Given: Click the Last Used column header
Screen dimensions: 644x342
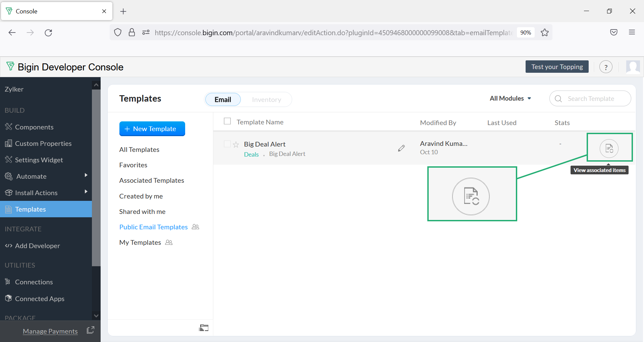Looking at the screenshot, I should pos(502,123).
